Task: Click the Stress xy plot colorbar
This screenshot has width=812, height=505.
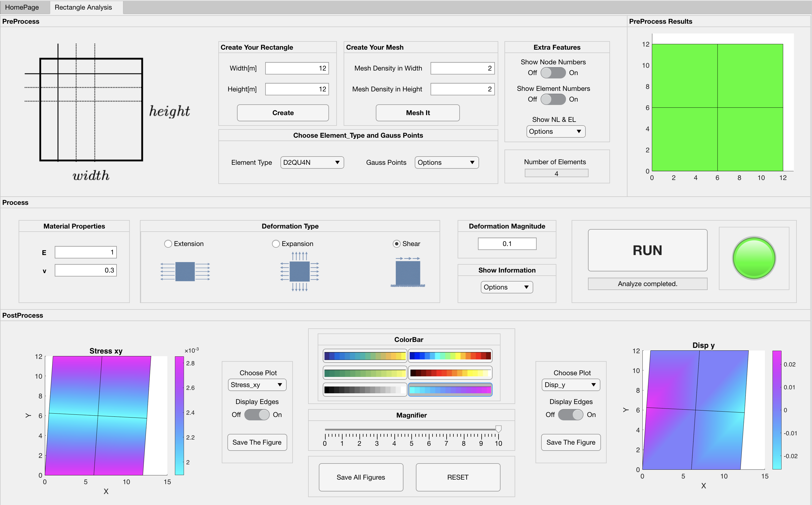Action: (179, 416)
